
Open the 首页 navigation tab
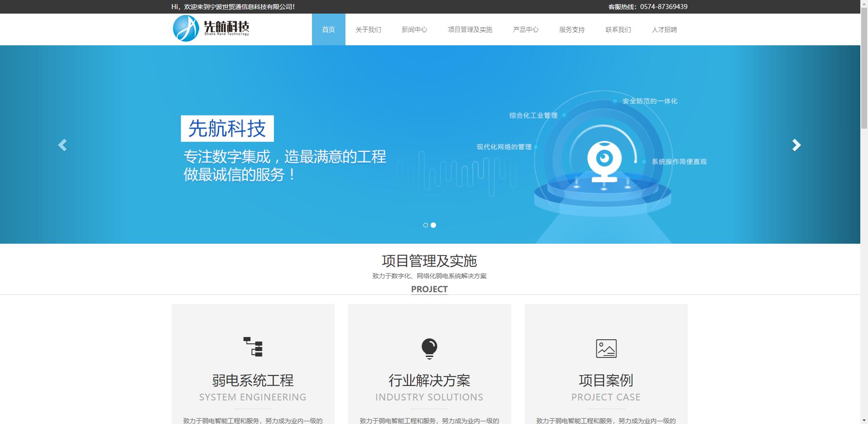point(329,29)
